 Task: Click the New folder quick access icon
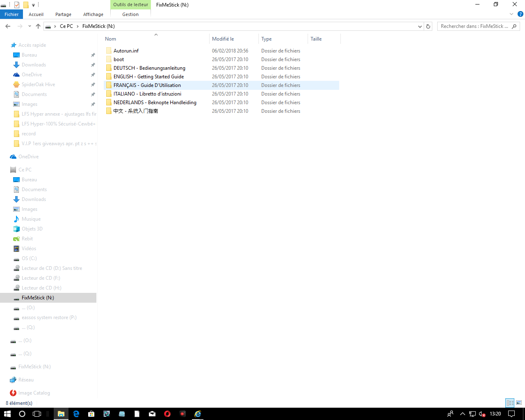[x=26, y=5]
